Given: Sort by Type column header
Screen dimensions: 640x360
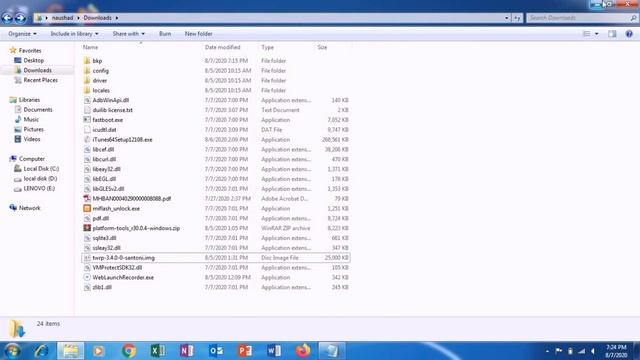Looking at the screenshot, I should pyautogui.click(x=267, y=47).
